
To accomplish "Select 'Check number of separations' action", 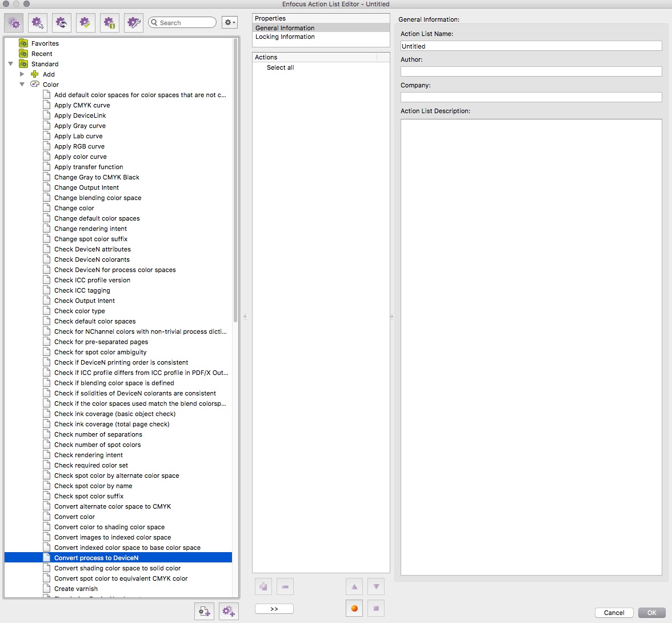I will coord(98,434).
